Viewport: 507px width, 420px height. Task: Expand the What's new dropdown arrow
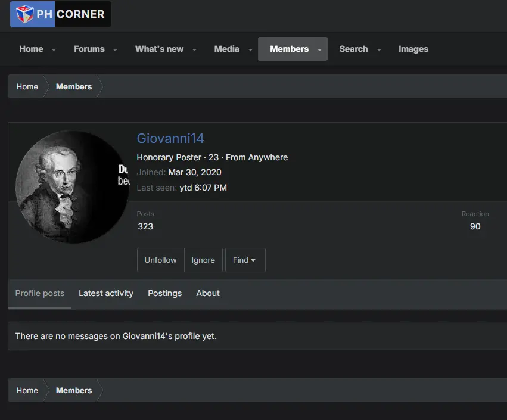point(194,49)
